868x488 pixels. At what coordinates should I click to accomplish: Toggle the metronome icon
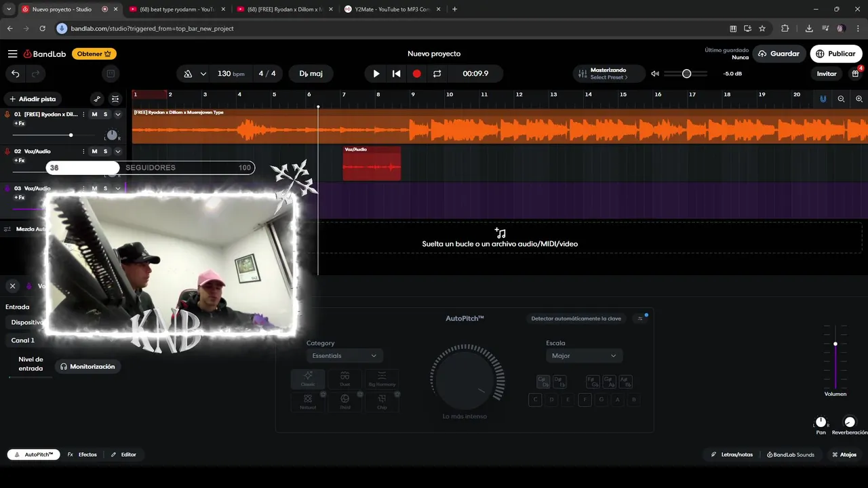click(x=188, y=74)
